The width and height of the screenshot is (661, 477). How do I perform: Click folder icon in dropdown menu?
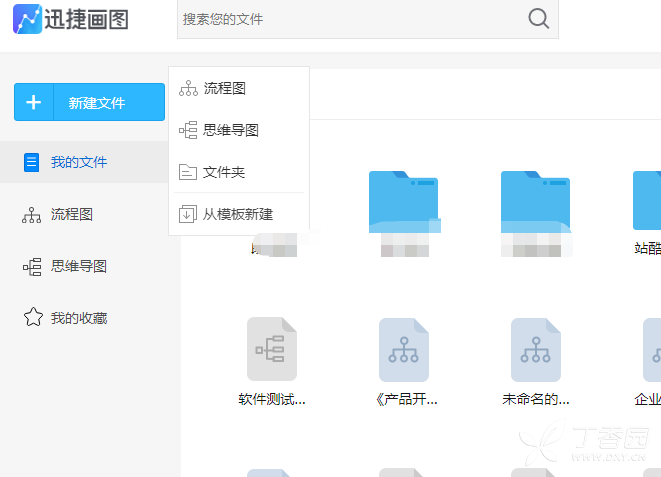[188, 172]
